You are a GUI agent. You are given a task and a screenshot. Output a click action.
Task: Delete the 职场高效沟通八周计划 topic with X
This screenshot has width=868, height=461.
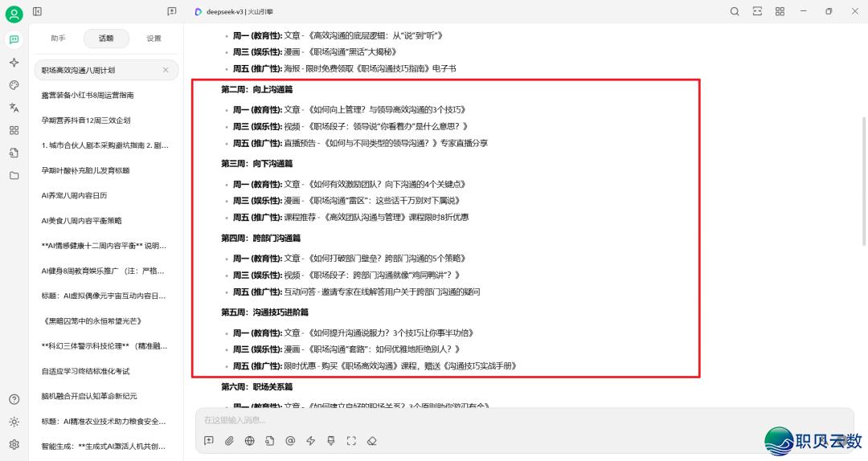[x=166, y=71]
